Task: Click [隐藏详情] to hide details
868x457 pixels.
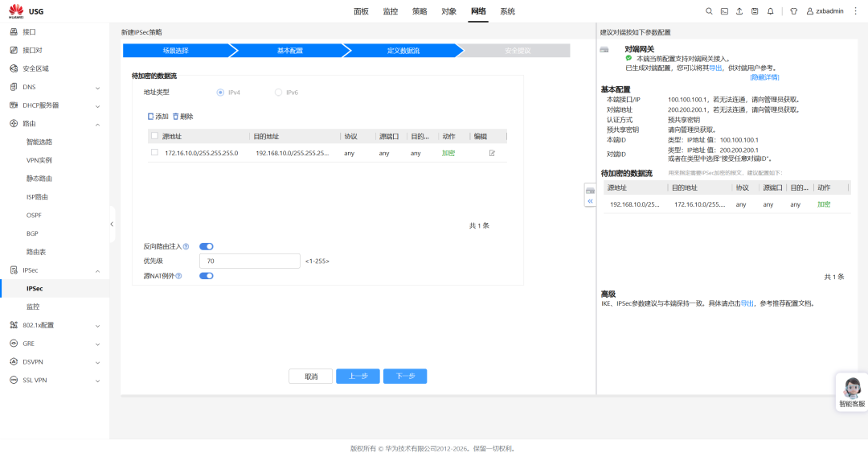Action: point(764,77)
